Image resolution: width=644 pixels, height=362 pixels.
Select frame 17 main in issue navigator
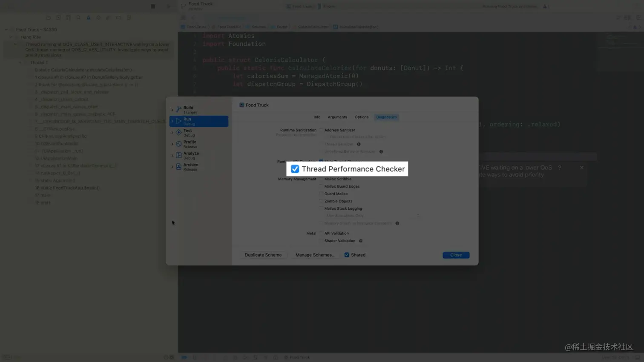43,195
